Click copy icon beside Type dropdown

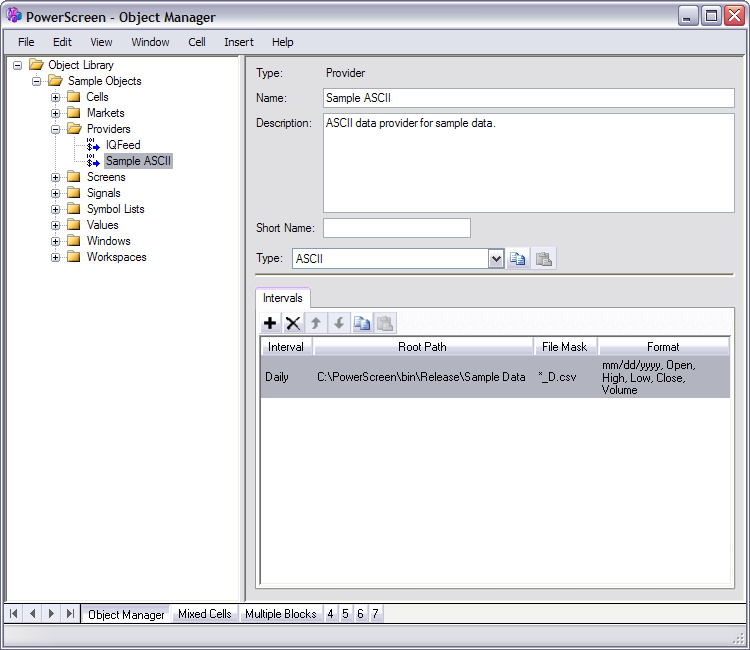click(x=518, y=259)
